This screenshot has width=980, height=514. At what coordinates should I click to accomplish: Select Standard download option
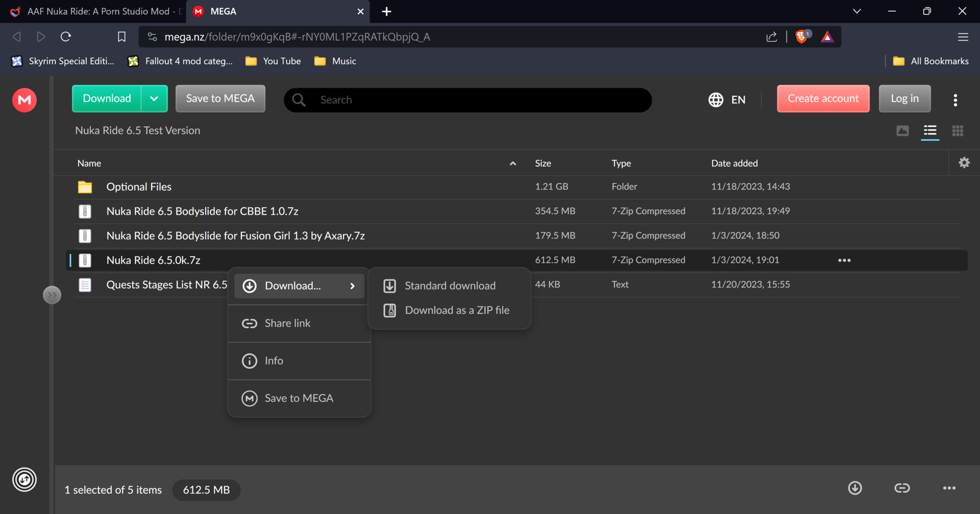coord(449,286)
